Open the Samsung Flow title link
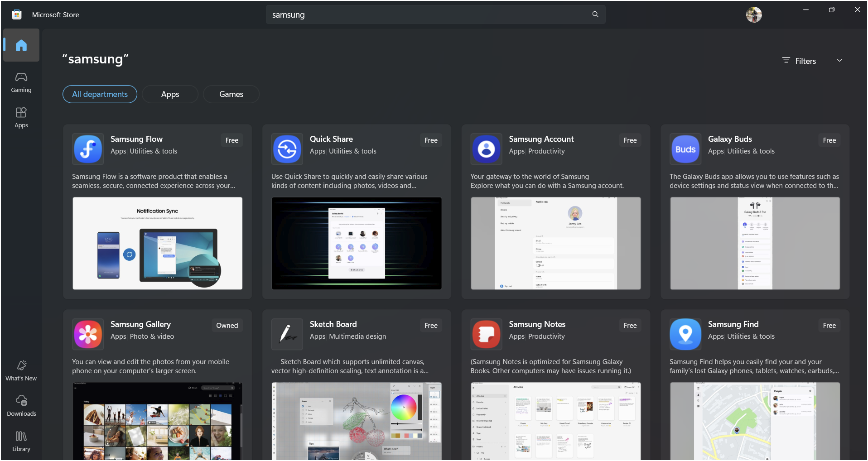Viewport: 868px width, 461px height. click(136, 139)
